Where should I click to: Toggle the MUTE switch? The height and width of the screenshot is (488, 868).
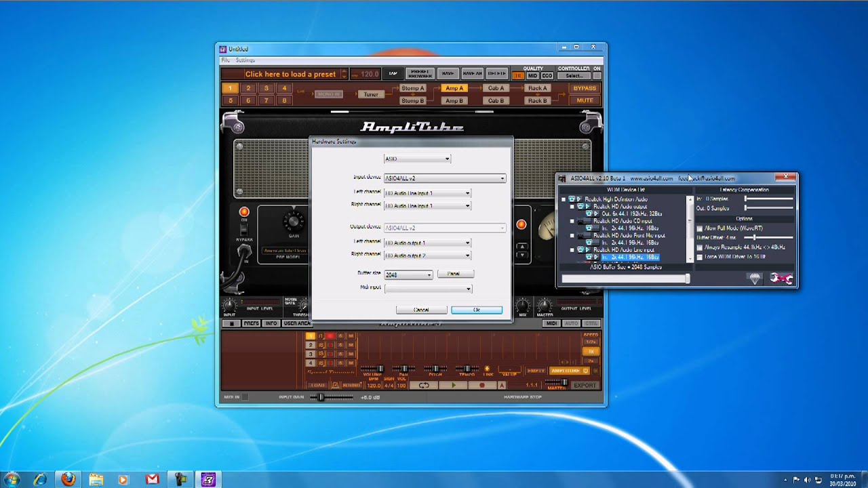tap(585, 100)
